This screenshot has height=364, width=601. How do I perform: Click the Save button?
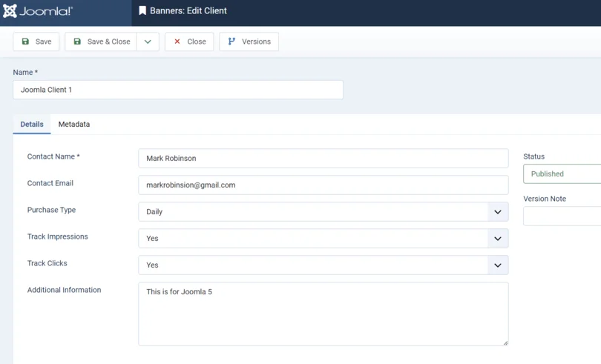click(x=36, y=42)
